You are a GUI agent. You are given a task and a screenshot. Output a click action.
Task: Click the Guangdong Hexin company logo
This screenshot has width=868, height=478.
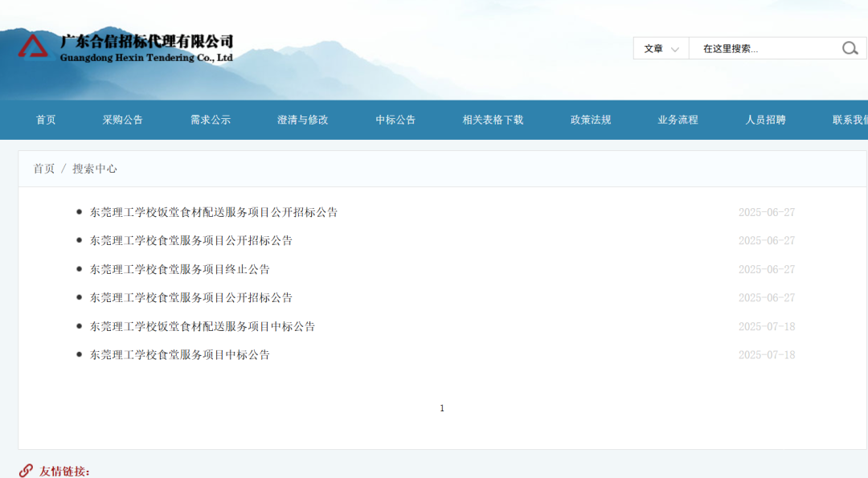tap(126, 47)
